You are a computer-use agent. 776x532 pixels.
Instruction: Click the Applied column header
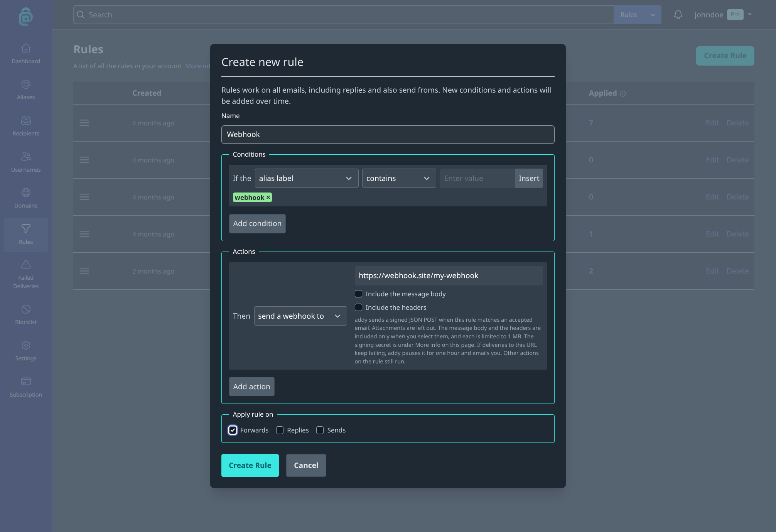click(x=602, y=93)
